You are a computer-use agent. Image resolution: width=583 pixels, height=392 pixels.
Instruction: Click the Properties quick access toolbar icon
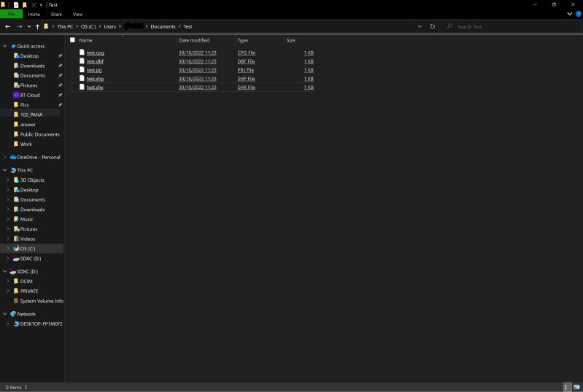(16, 5)
